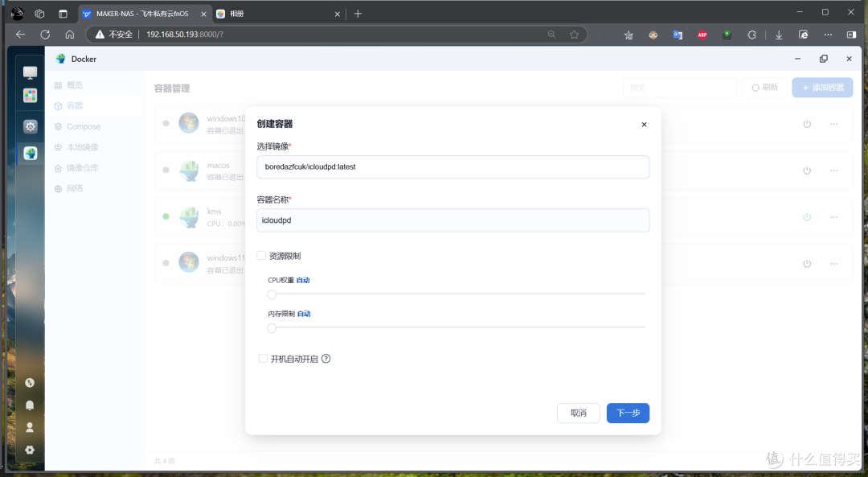The height and width of the screenshot is (477, 868).
Task: Click the 选择镜像 image selection field
Action: [x=452, y=167]
